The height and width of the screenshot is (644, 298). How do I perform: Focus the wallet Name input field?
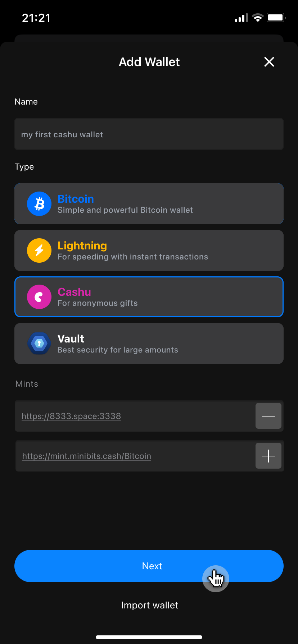149,134
